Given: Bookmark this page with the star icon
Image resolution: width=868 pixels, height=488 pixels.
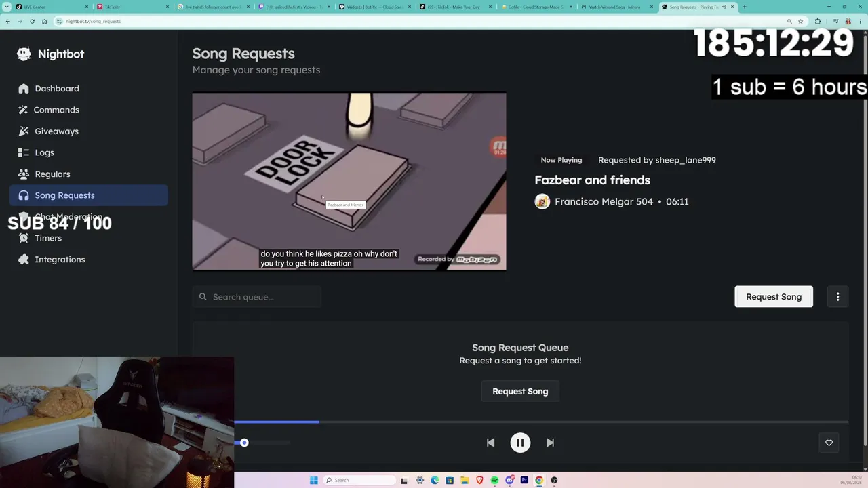Looking at the screenshot, I should 800,21.
